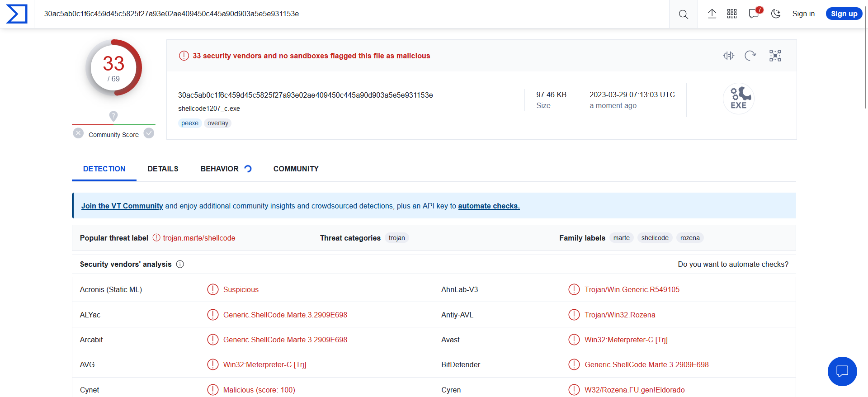868x397 pixels.
Task: Click the community score question marker
Action: click(113, 116)
